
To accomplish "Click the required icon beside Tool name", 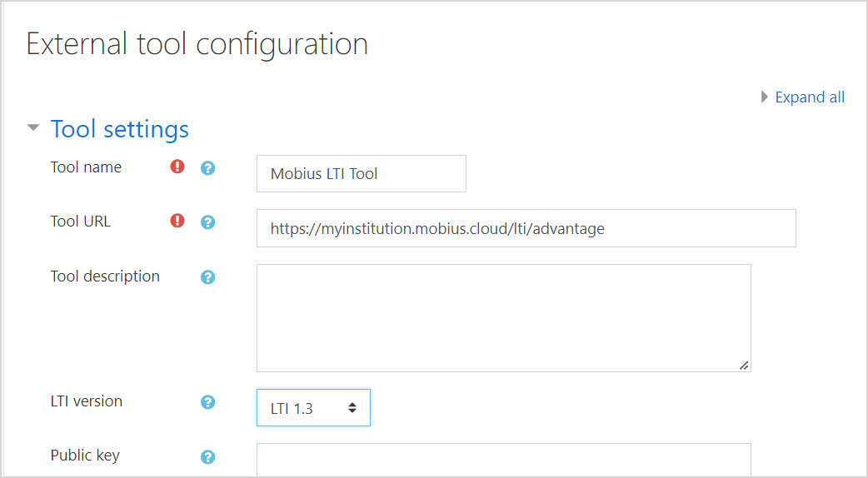I will click(x=177, y=167).
